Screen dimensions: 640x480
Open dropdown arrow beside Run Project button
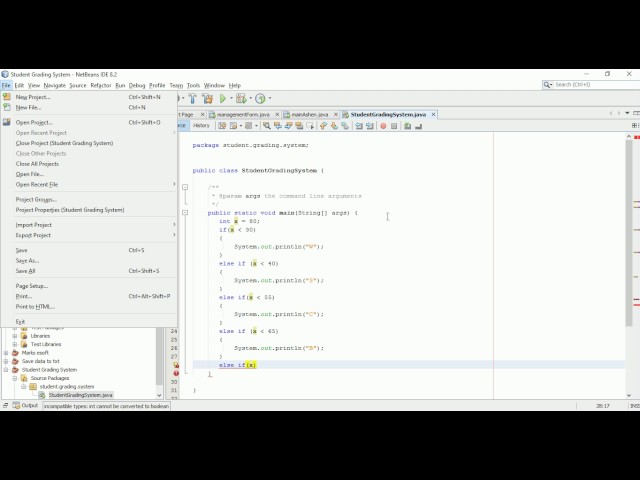231,98
